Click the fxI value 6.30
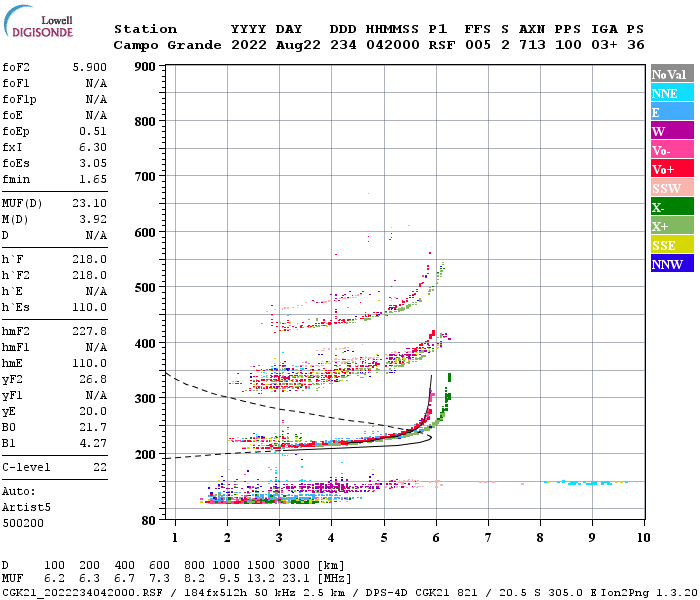 point(93,147)
